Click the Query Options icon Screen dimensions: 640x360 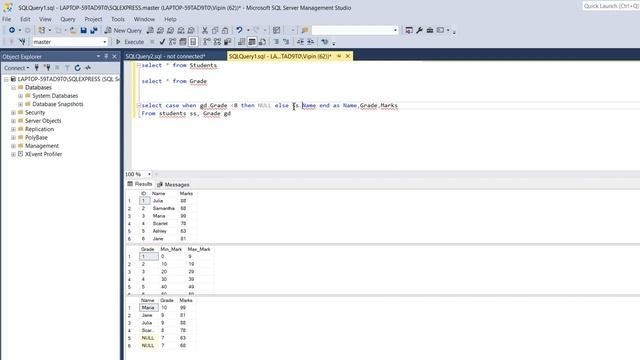[182, 42]
